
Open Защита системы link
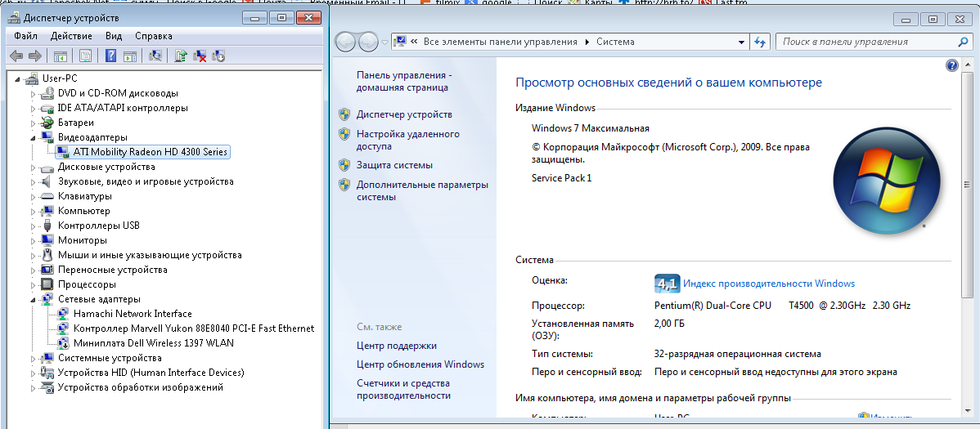point(394,166)
